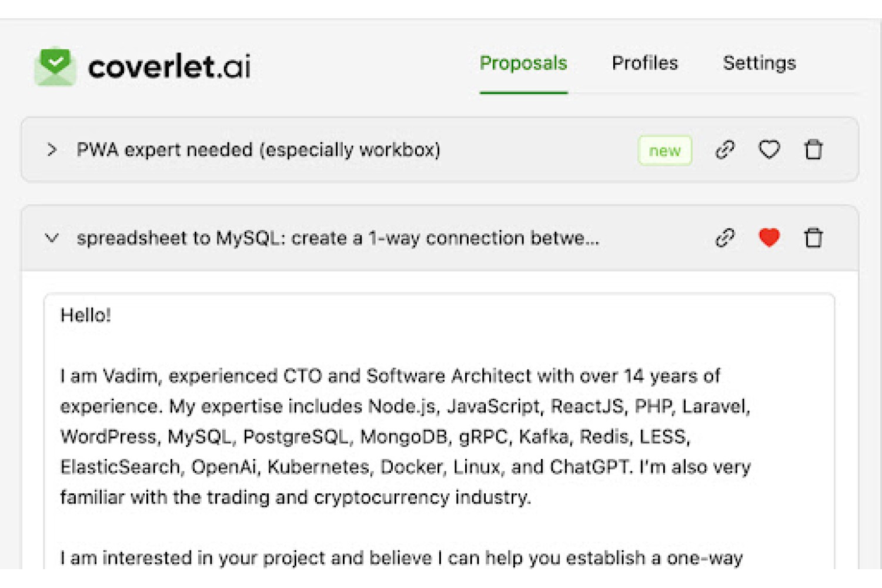Delete the PWA expert needed proposal
The width and height of the screenshot is (882, 588).
(814, 150)
